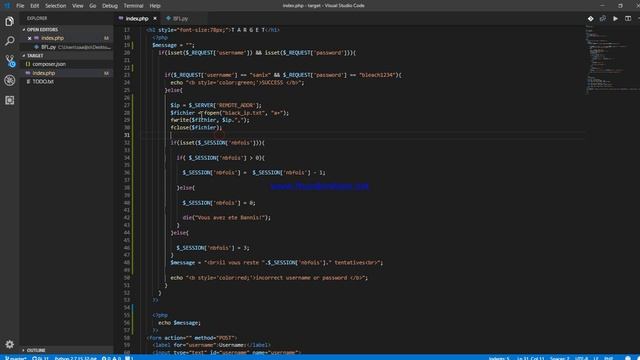Open the Explorer view in the activity bar
640x360 pixels.
click(x=9, y=21)
